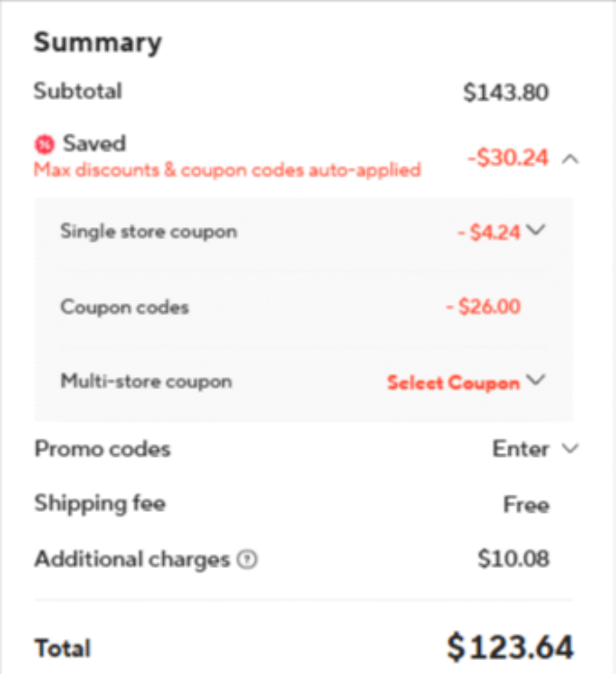This screenshot has width=616, height=674.
Task: Select the Single store coupon row label
Action: click(148, 232)
